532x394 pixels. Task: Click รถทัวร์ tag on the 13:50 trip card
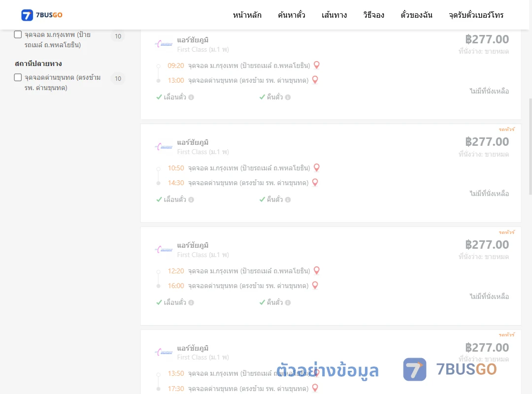(x=506, y=334)
